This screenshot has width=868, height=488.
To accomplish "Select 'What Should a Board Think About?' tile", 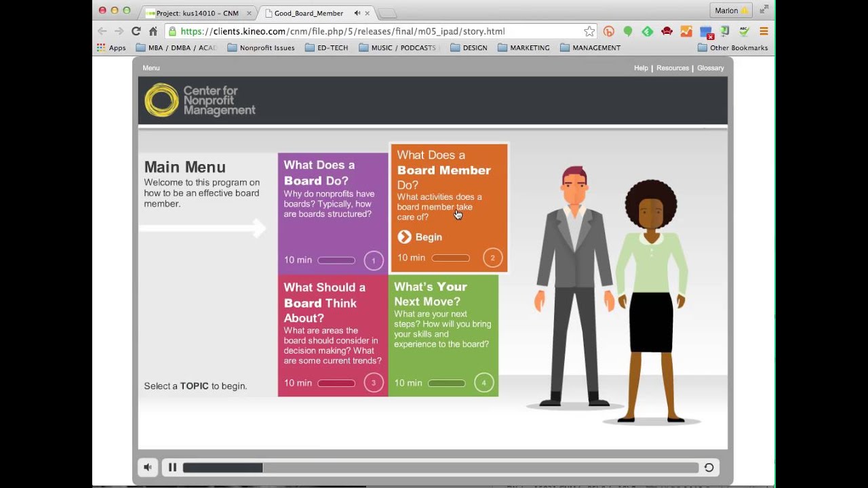I will click(333, 335).
